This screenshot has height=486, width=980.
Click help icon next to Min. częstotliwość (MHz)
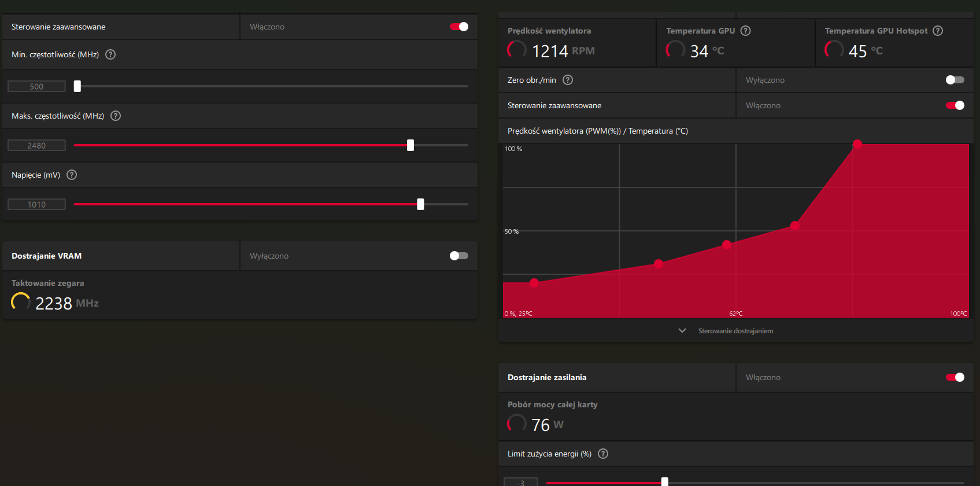(x=110, y=54)
